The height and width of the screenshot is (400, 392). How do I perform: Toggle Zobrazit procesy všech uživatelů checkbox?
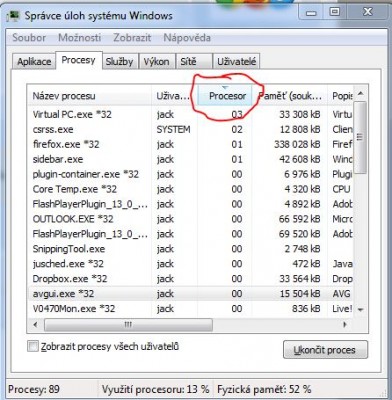[x=33, y=346]
